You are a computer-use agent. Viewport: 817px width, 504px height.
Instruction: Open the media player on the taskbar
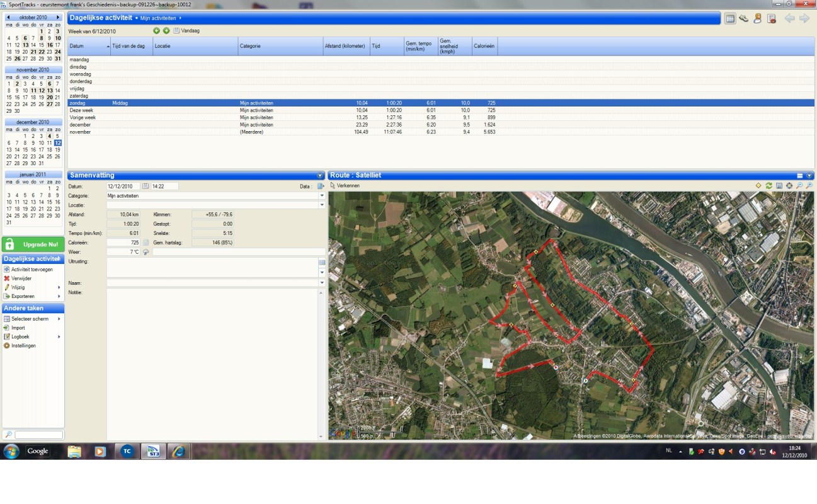100,451
